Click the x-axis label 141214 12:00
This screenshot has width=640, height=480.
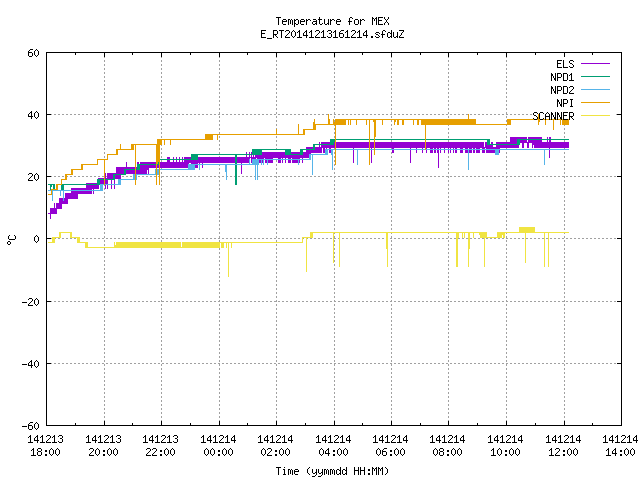[564, 446]
